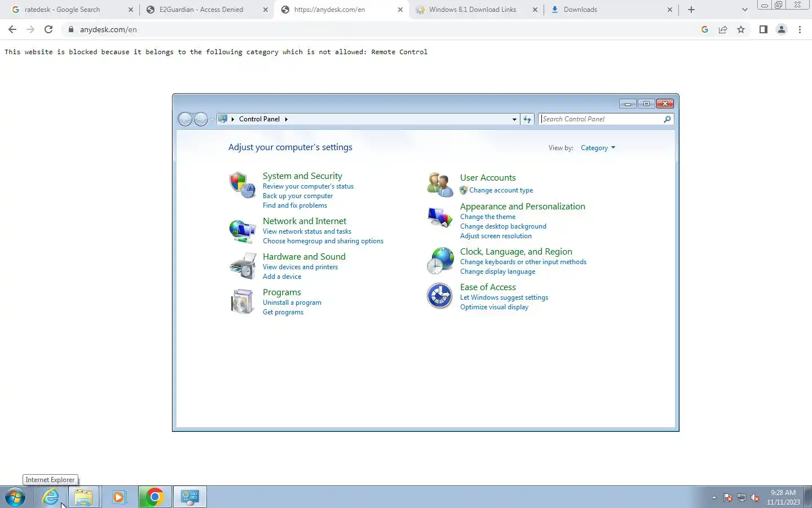Open Chrome side panel
Viewport: 812px width, 508px height.
(x=763, y=29)
